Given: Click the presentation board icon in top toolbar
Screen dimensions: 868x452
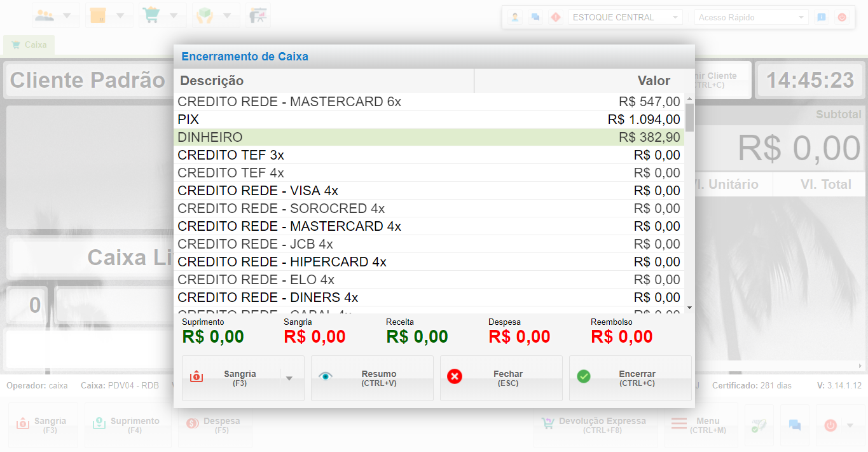Looking at the screenshot, I should pos(258,15).
